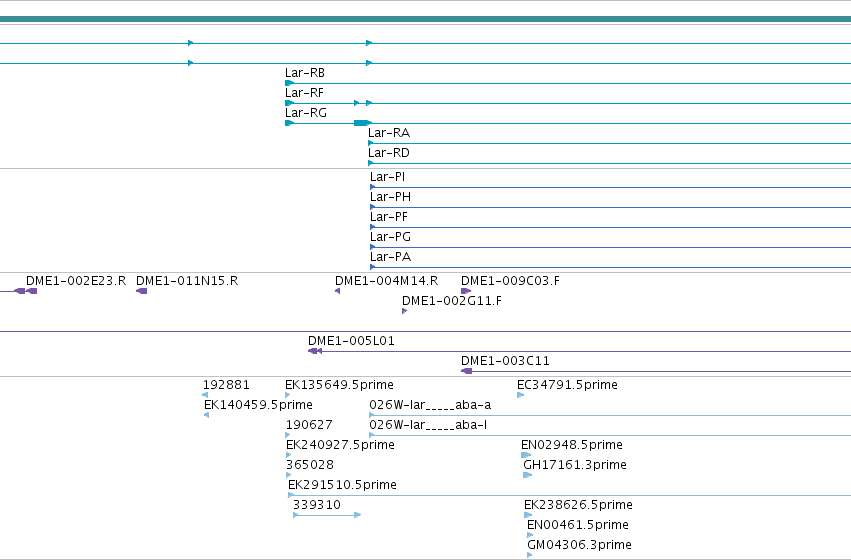The height and width of the screenshot is (560, 851).
Task: Select the Lar-RF transcript label
Action: 304,93
